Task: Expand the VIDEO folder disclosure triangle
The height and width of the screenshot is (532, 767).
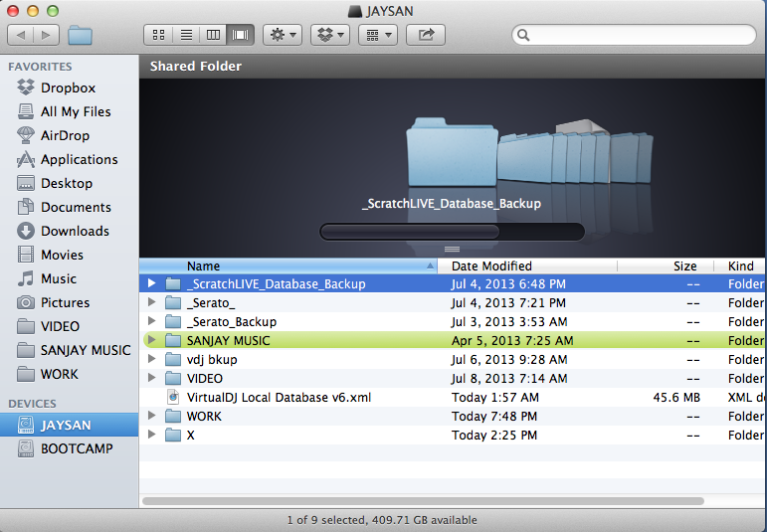Action: pos(152,379)
